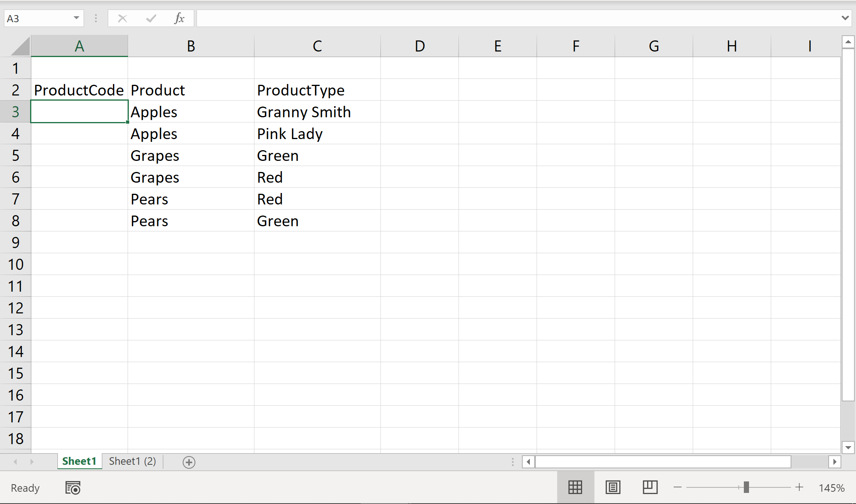Expand the formula bar

click(845, 18)
